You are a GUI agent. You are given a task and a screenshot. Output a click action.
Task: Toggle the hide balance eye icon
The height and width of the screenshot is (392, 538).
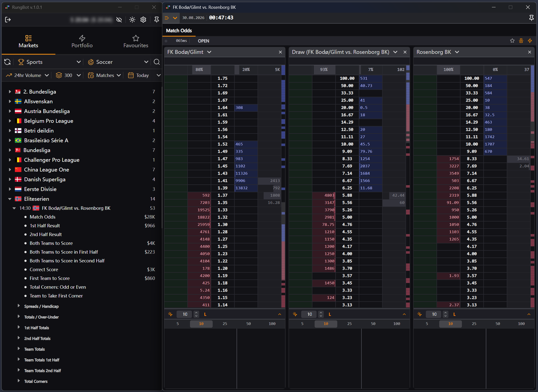pos(119,20)
